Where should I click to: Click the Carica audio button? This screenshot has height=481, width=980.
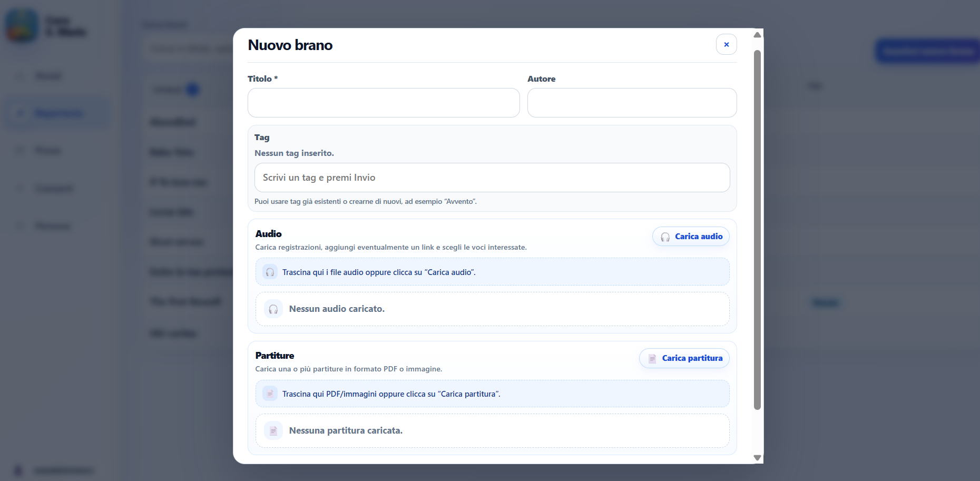691,237
